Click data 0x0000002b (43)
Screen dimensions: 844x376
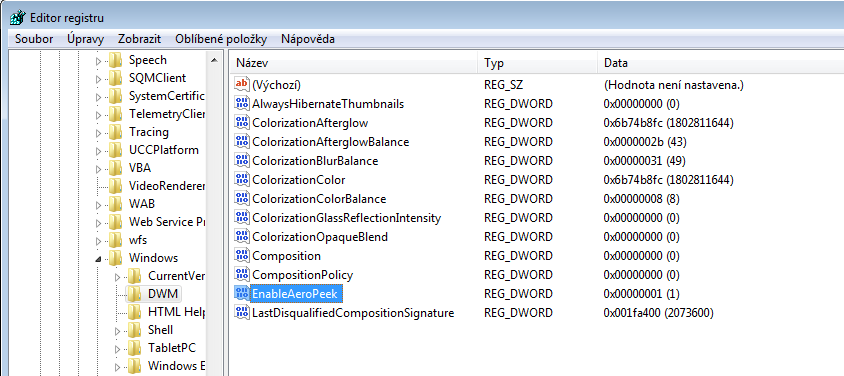[645, 141]
